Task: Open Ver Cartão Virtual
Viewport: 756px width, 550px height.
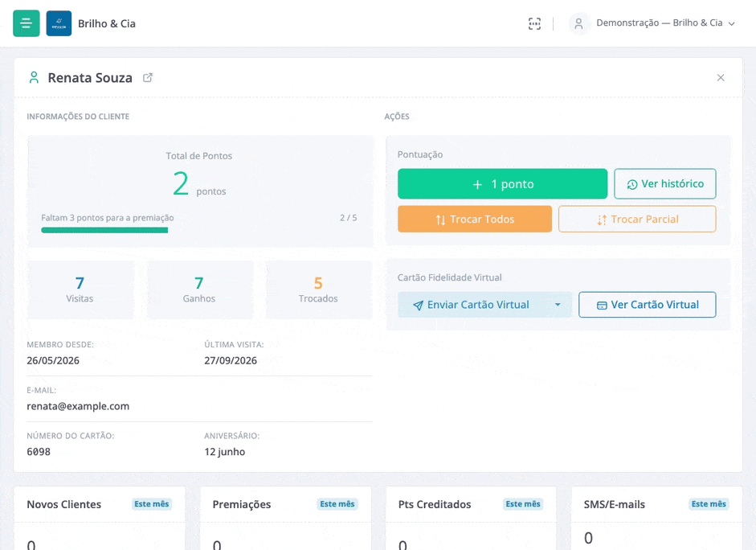Action: (x=647, y=305)
